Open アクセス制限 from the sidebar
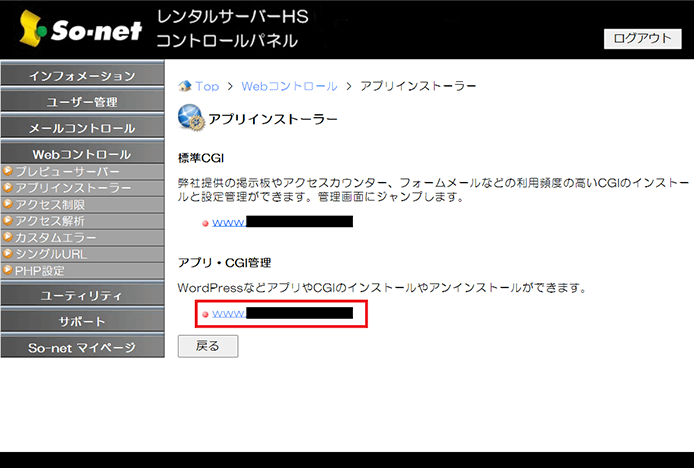This screenshot has height=468, width=694. (x=50, y=205)
